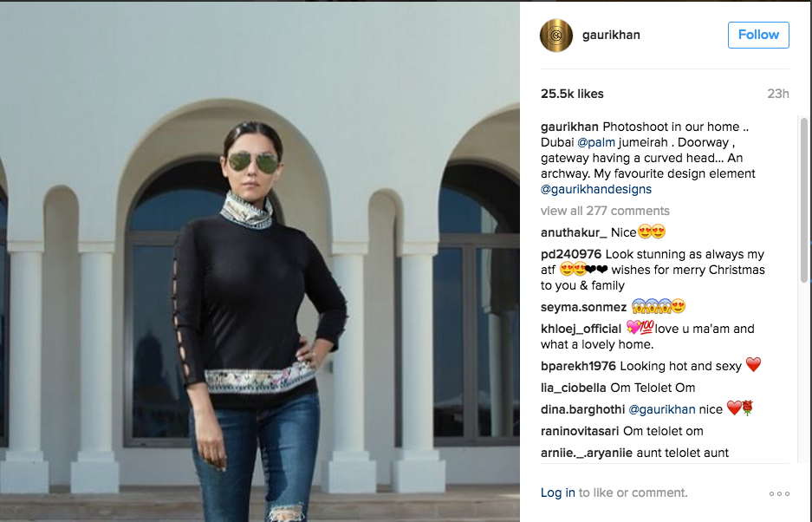Click the 23h post timestamp
The image size is (812, 522).
click(x=778, y=94)
